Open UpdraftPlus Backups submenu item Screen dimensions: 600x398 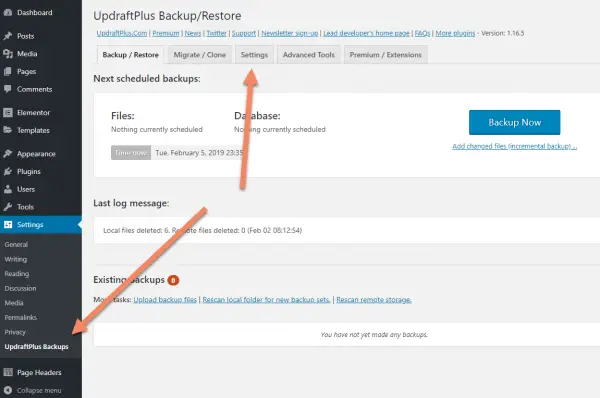coord(36,347)
